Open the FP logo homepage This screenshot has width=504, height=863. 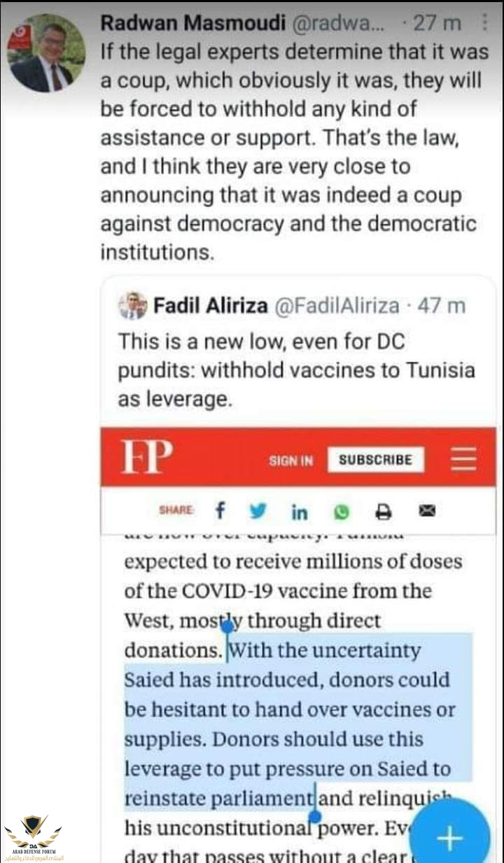(x=146, y=458)
